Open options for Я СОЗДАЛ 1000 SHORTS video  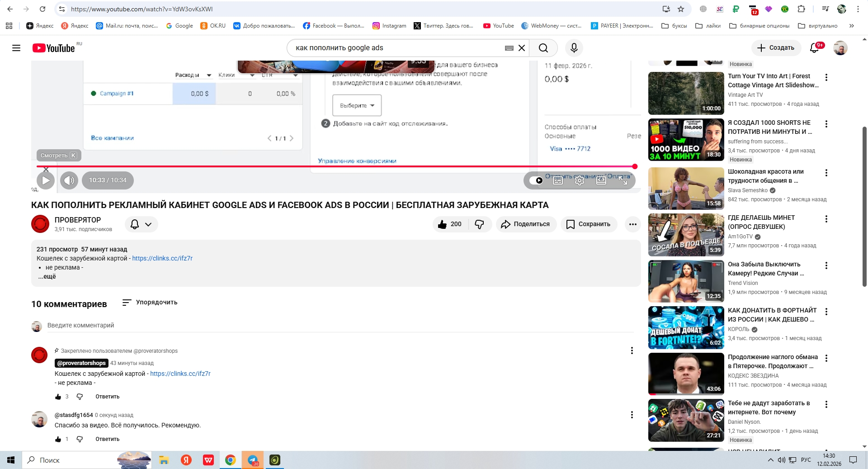pos(826,124)
